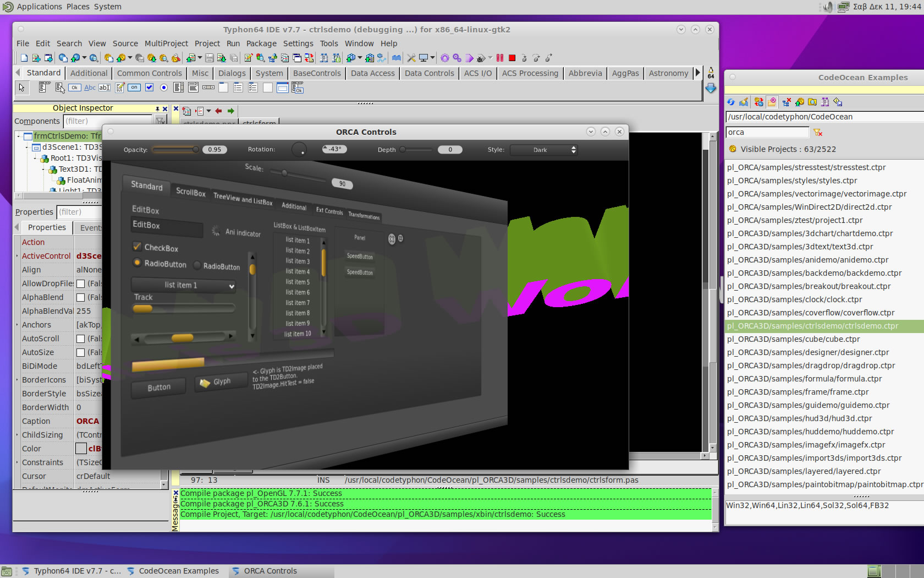924x578 pixels.
Task: Click the volume speaker icon in the top panel
Action: click(x=828, y=7)
